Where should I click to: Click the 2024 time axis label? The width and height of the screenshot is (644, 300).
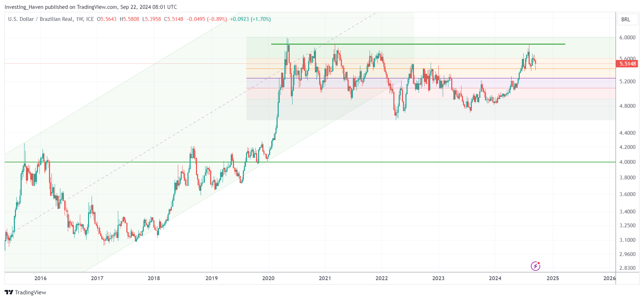495,278
